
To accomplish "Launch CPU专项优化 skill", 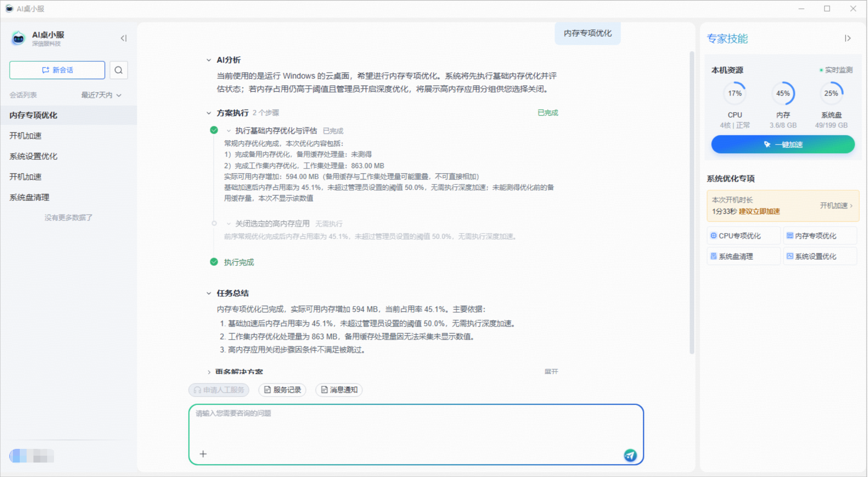I will [743, 236].
